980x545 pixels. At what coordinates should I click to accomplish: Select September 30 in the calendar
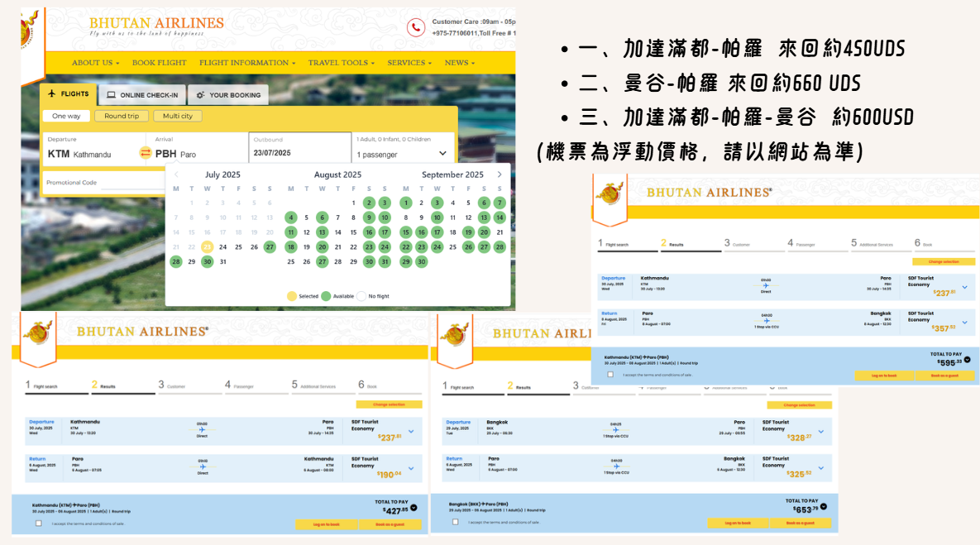(x=421, y=262)
